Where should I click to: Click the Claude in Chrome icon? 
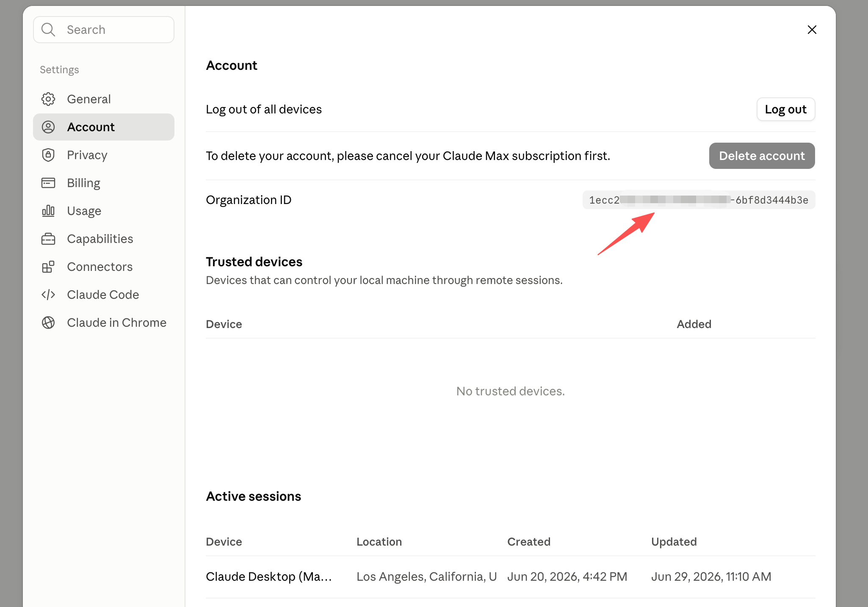[x=48, y=323]
